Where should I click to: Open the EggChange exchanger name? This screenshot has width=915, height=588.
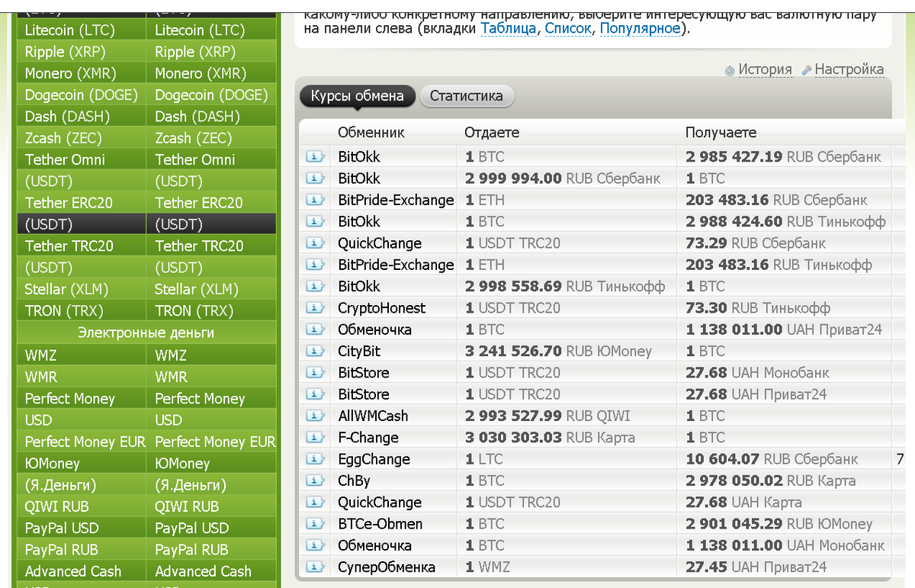click(x=374, y=459)
